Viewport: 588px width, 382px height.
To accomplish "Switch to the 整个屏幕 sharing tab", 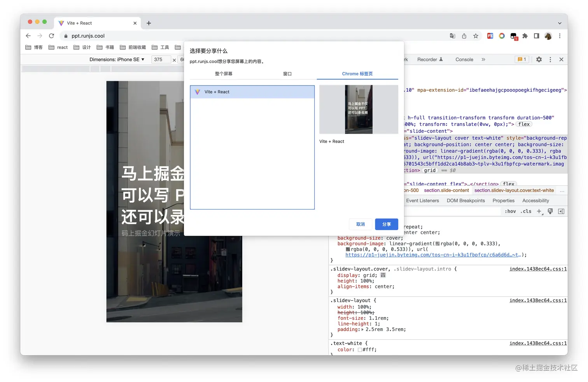I will (224, 73).
